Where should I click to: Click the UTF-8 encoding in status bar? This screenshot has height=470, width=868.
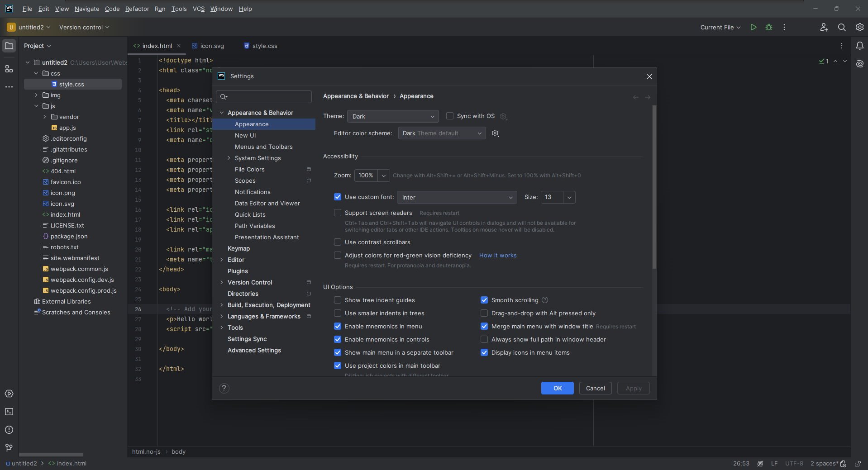[794, 464]
